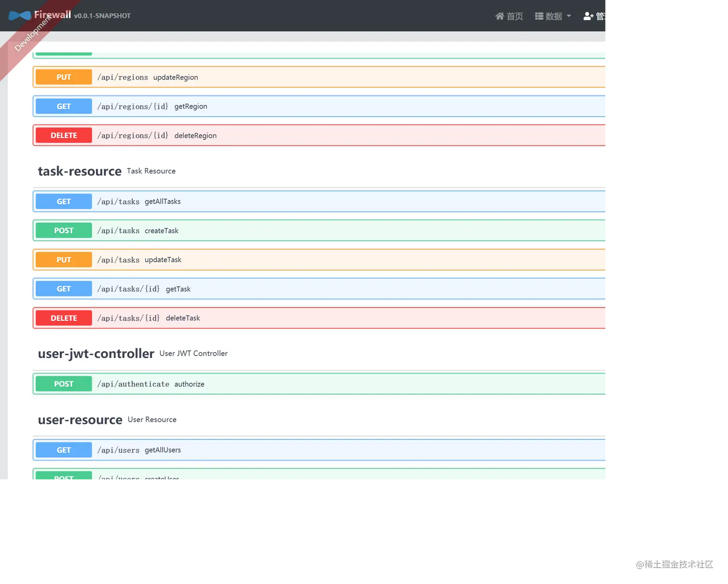Expand the GET /api/tasks/{id} getTask operation

pyautogui.click(x=319, y=289)
